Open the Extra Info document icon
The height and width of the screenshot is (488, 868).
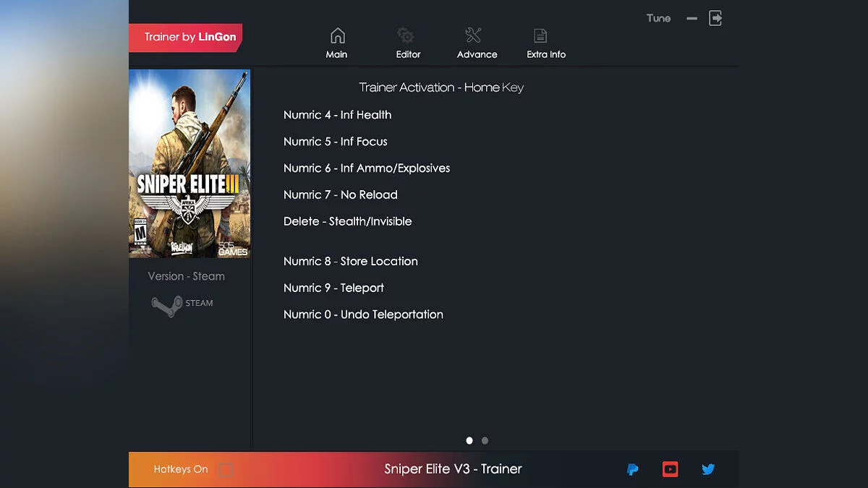(540, 35)
